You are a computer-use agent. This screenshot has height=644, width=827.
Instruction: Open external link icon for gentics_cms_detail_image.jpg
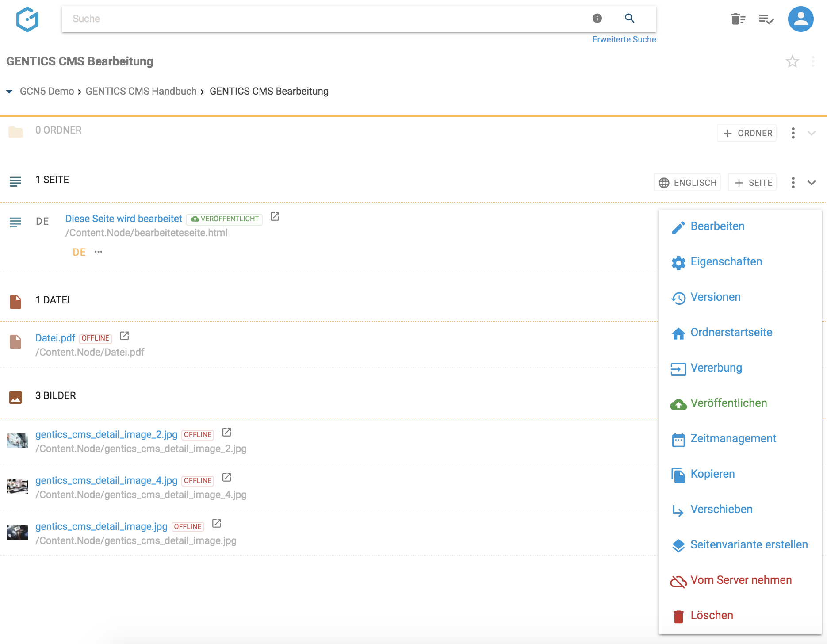(217, 523)
